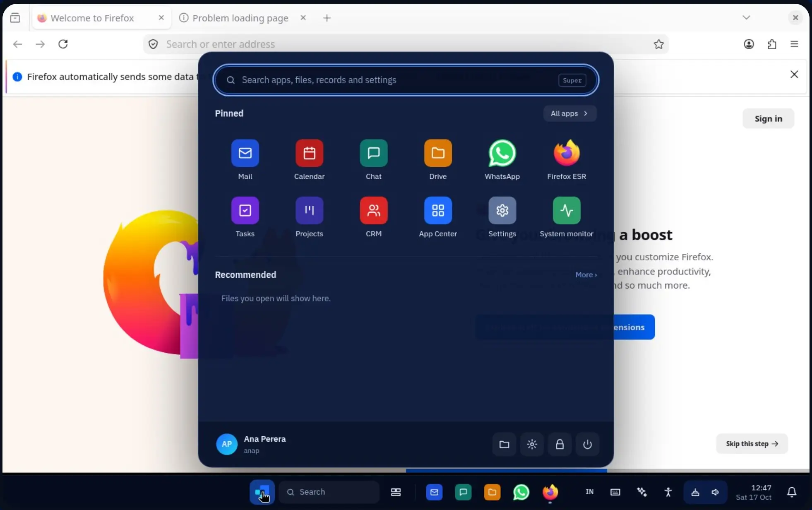Open the taskbar task view icon
Screen dimensions: 812x510
point(396,492)
